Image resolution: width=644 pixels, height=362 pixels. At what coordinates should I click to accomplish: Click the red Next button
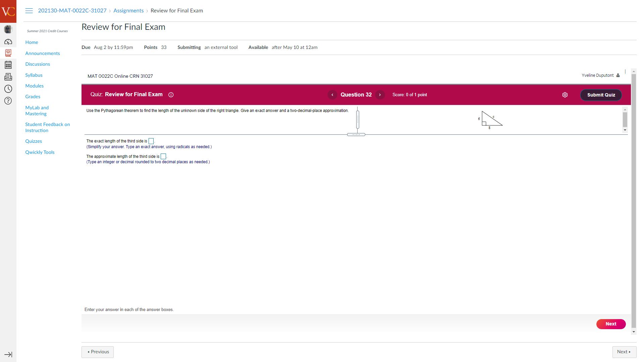(611, 324)
